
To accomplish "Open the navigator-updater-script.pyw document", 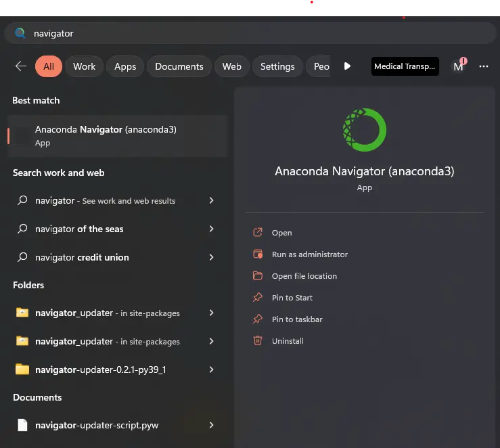I will 97,426.
